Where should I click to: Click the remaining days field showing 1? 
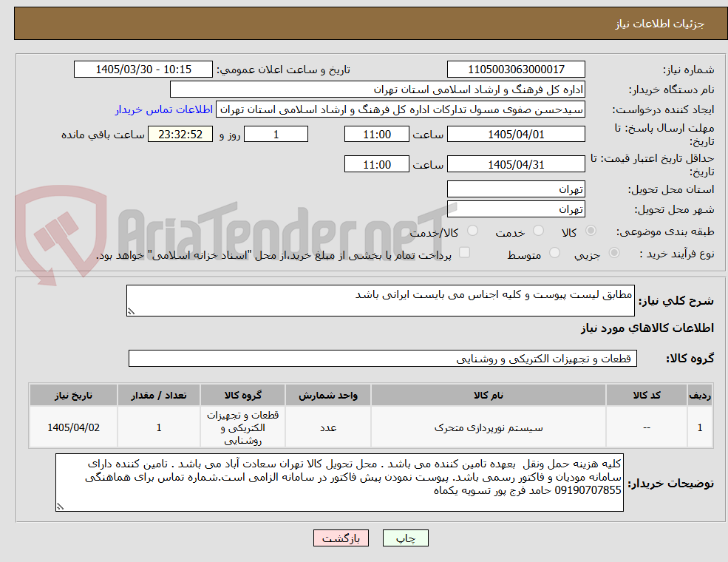click(x=276, y=135)
